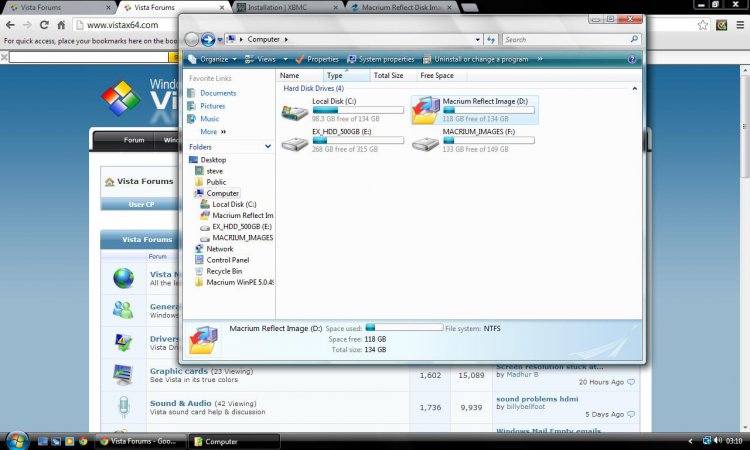This screenshot has width=750, height=450.
Task: Open Graphic cards forum link
Action: [178, 371]
